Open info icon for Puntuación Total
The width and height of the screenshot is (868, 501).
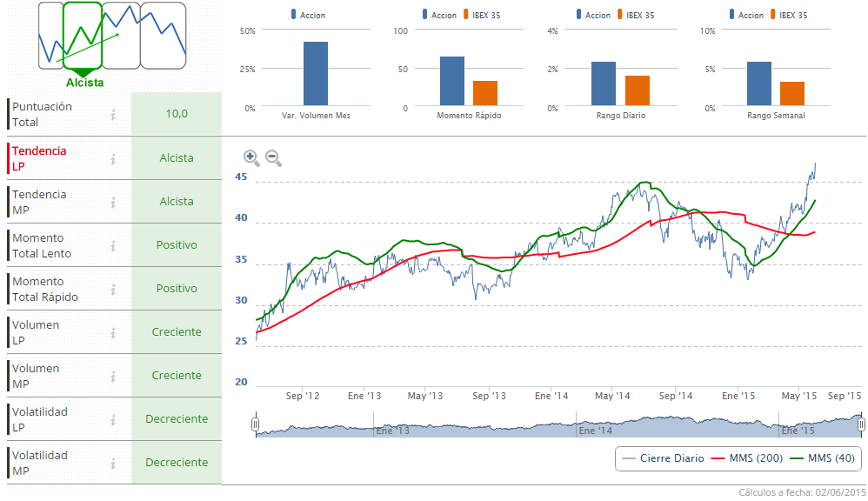coord(113,115)
